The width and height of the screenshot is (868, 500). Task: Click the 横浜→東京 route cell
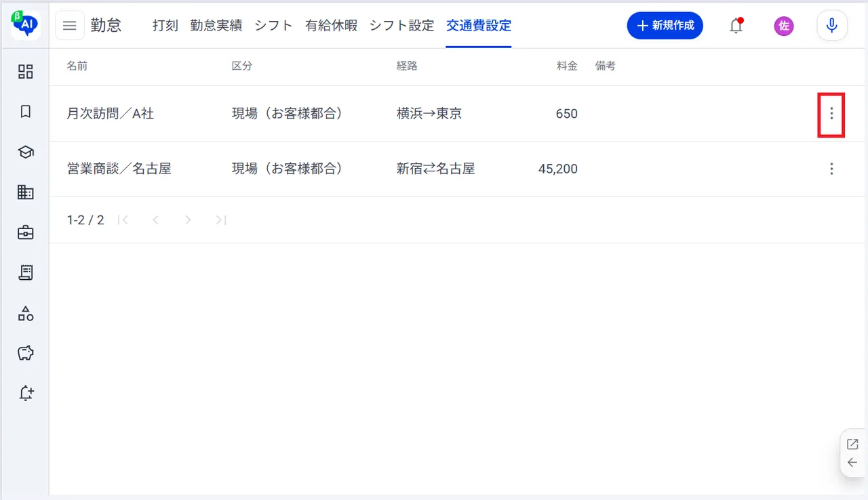tap(429, 114)
